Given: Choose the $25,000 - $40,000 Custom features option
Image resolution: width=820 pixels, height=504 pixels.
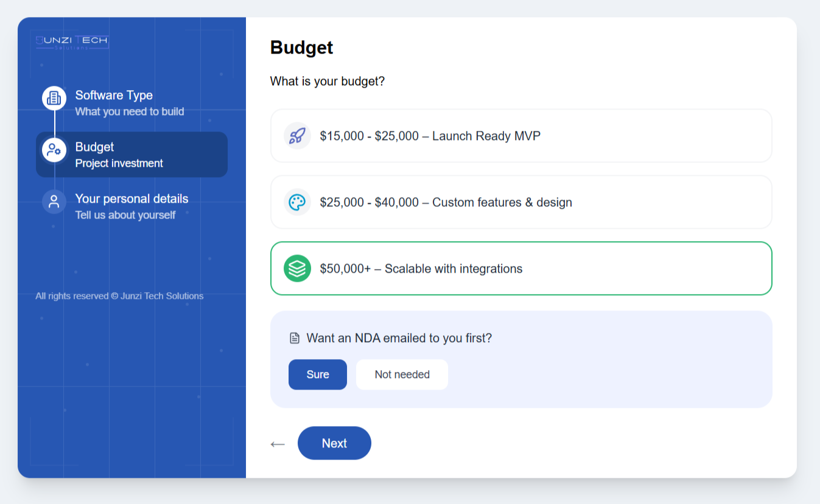Looking at the screenshot, I should 520,202.
